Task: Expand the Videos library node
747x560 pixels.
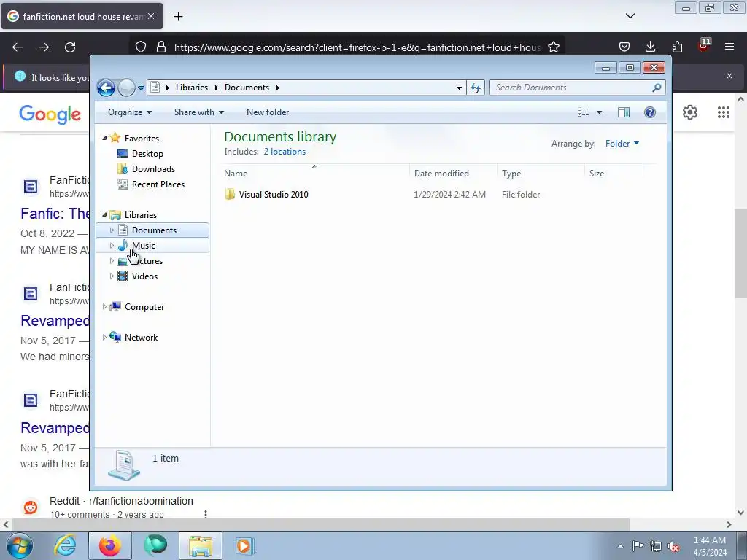Action: click(x=112, y=276)
